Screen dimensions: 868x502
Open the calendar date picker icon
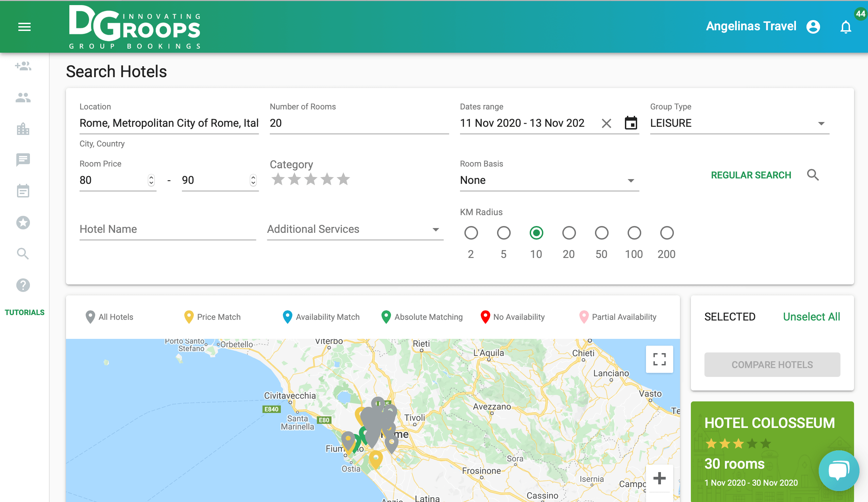[631, 123]
